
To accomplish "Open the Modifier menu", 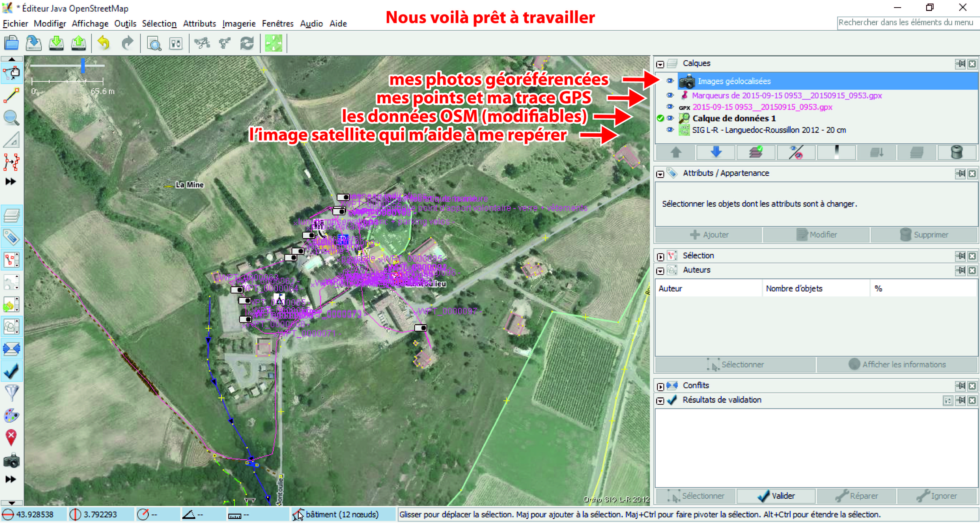I will coord(50,24).
